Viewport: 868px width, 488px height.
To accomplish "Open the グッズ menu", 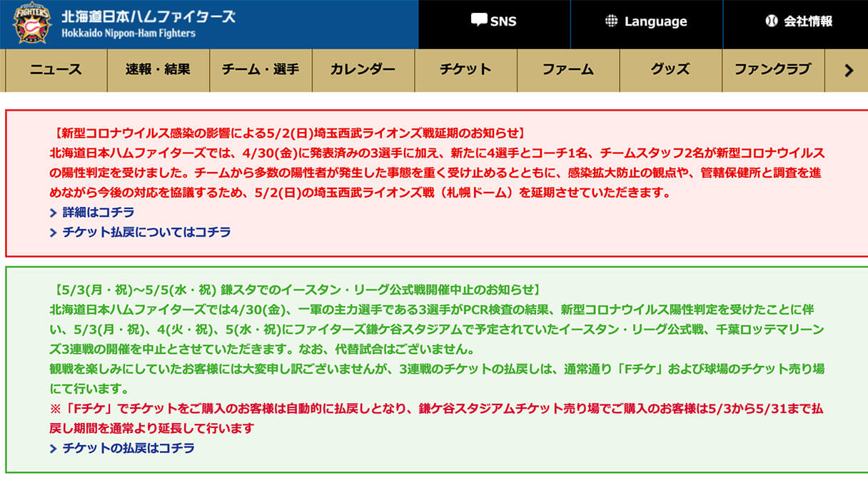I will pos(670,70).
